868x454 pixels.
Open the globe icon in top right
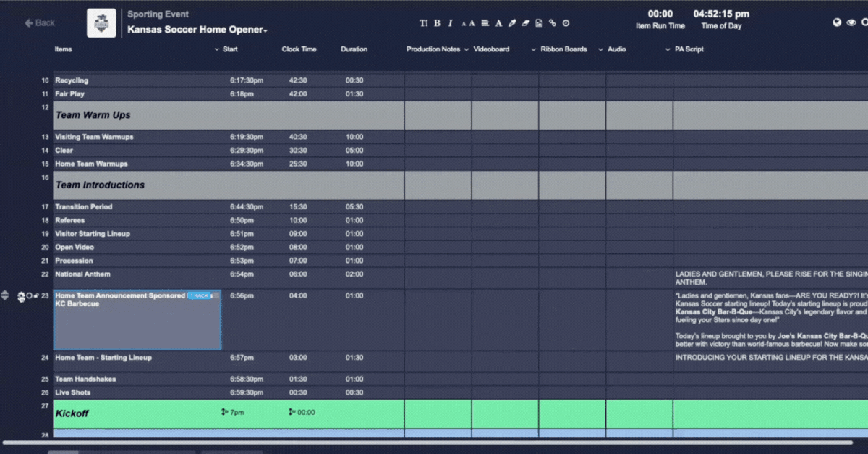[837, 22]
